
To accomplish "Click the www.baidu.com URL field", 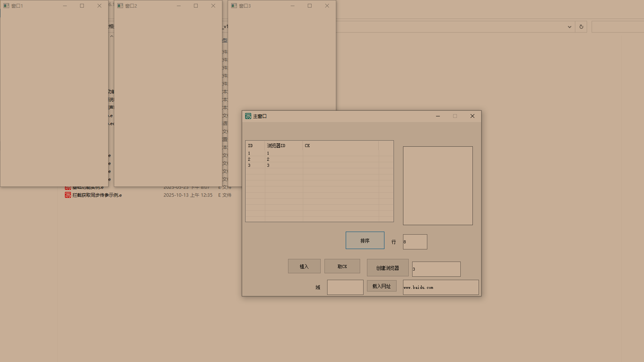I will click(x=441, y=287).
